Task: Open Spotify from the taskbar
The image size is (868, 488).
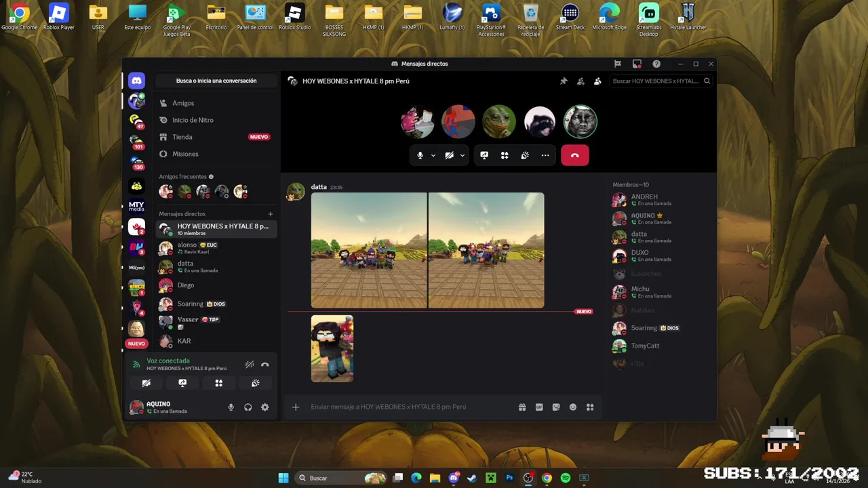Action: pos(566,478)
